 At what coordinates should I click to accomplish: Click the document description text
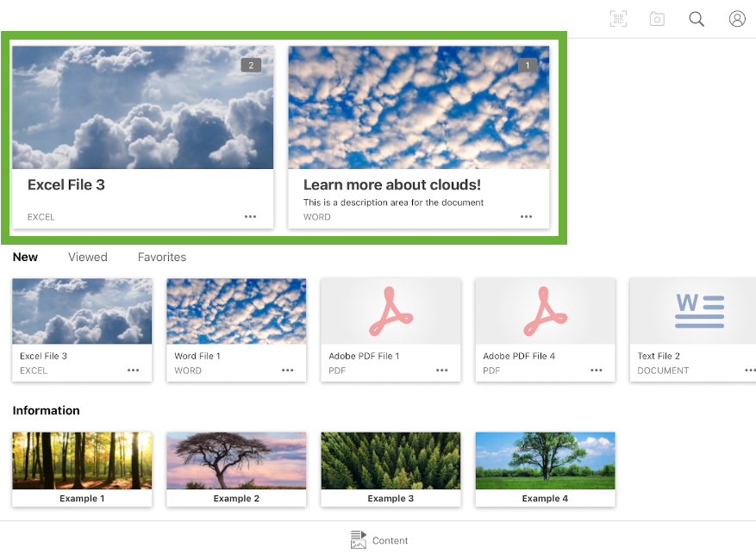coord(393,202)
